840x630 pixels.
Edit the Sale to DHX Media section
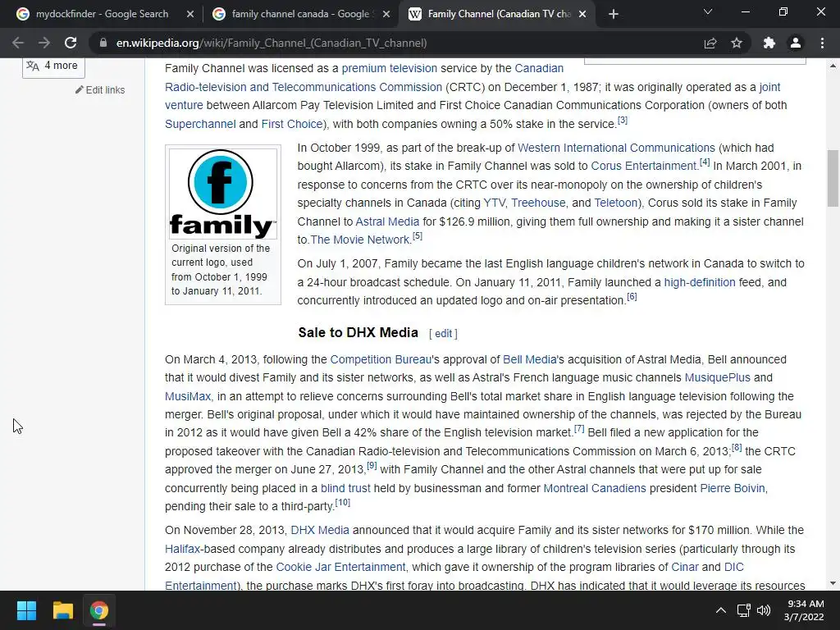pyautogui.click(x=443, y=334)
